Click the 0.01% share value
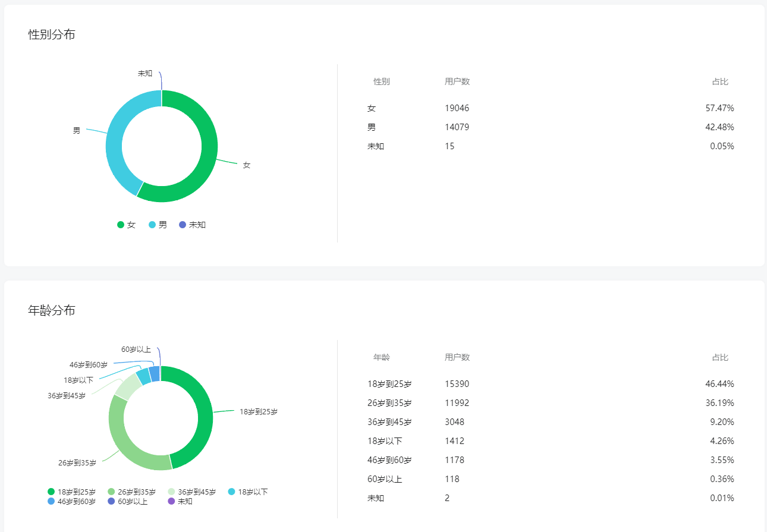 722,498
